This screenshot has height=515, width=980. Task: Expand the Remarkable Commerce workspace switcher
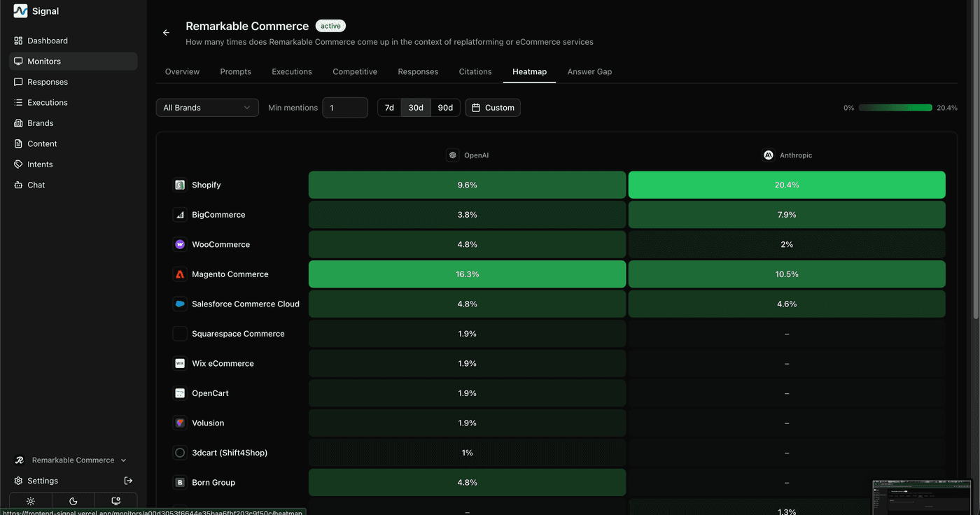click(x=71, y=460)
